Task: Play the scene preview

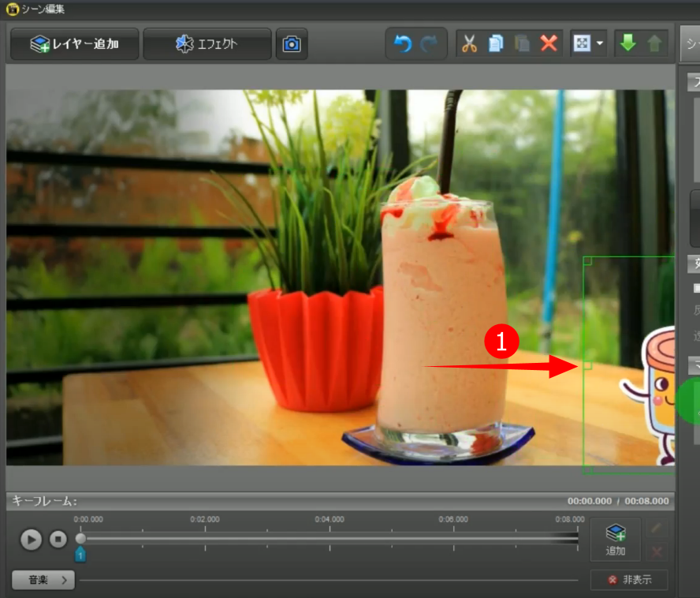Action: (x=31, y=540)
